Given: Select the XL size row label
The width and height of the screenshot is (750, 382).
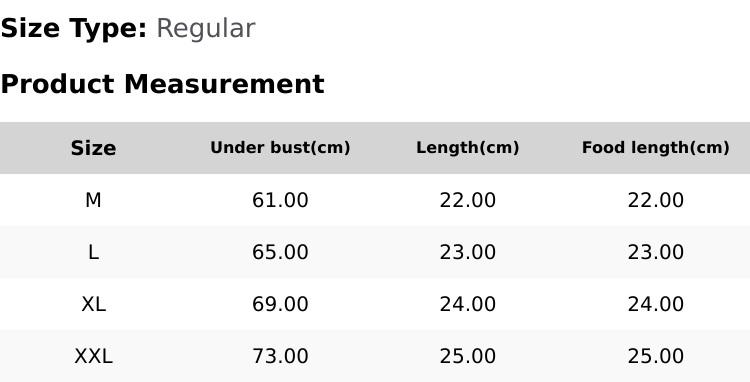Looking at the screenshot, I should [93, 304].
